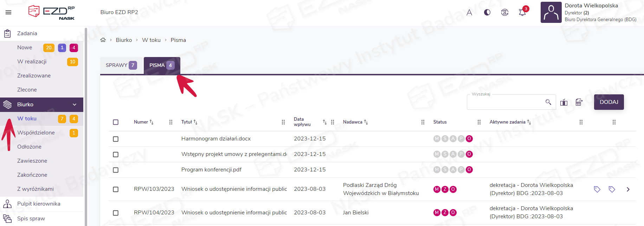Image resolution: width=644 pixels, height=226 pixels.
Task: Click the magnifier icon in Wyszukaj
Action: [548, 102]
